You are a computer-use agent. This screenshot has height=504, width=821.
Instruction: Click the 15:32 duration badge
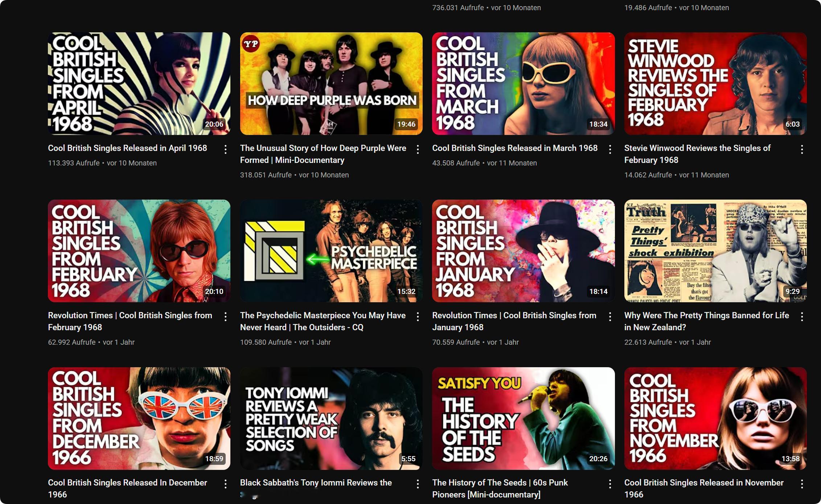406,291
